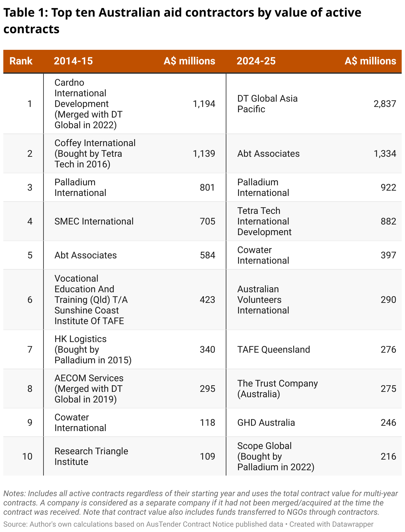Select the Scope Global entry

[x=276, y=456]
